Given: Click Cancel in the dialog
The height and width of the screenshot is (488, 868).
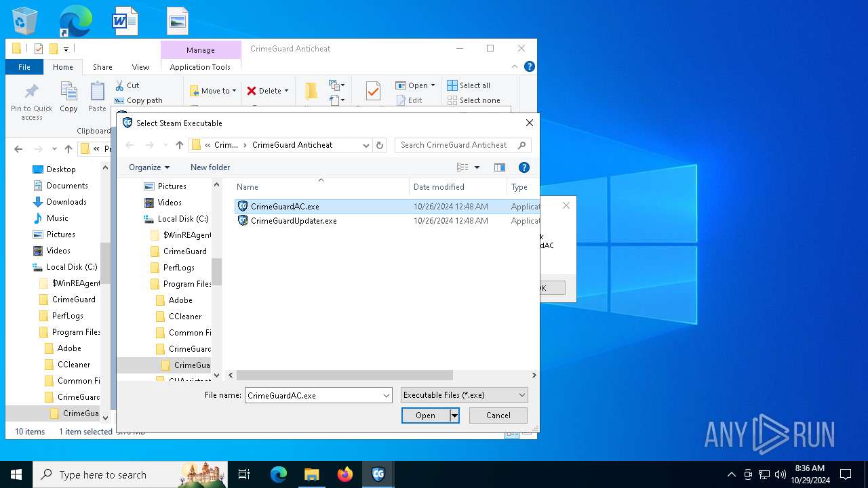Looking at the screenshot, I should (498, 415).
